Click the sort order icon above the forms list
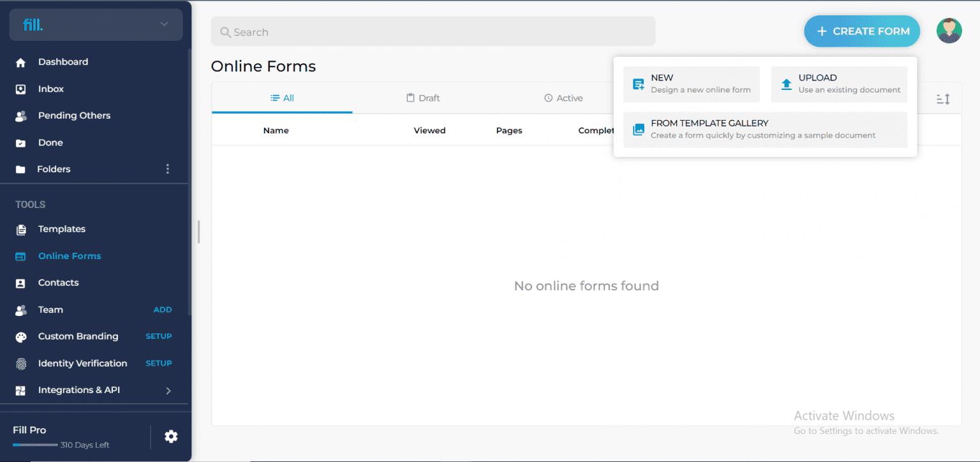The height and width of the screenshot is (462, 980). pos(942,100)
